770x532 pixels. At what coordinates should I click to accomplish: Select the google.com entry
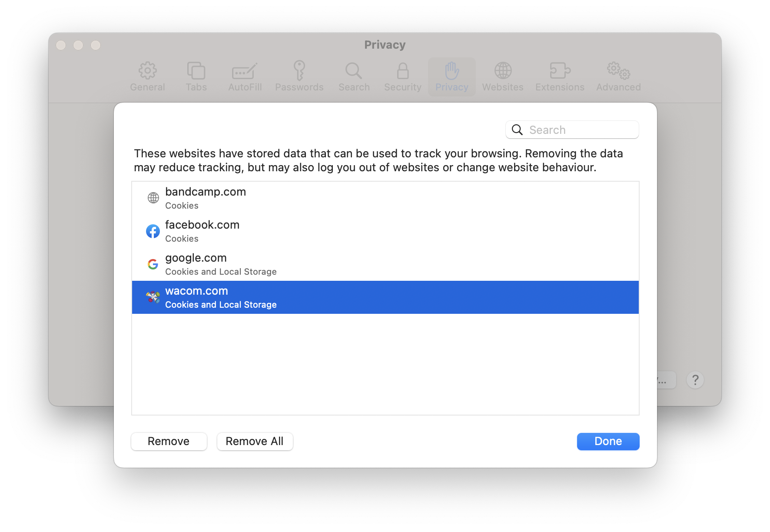pyautogui.click(x=385, y=264)
